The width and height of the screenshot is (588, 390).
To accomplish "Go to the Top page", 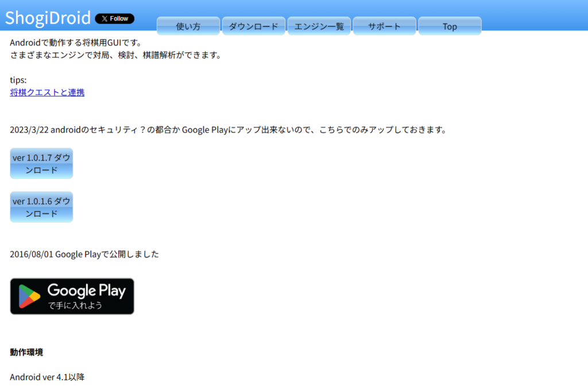I will pyautogui.click(x=450, y=26).
